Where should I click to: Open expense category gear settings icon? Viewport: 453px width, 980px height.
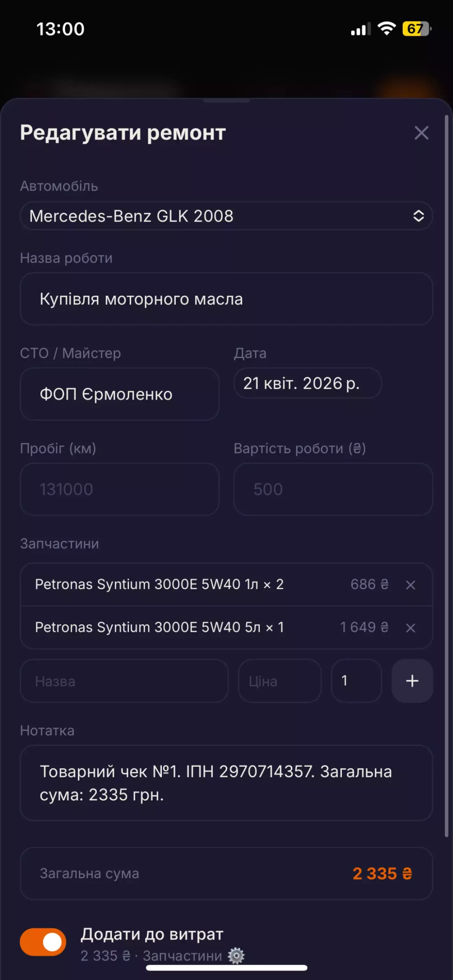coord(236,956)
